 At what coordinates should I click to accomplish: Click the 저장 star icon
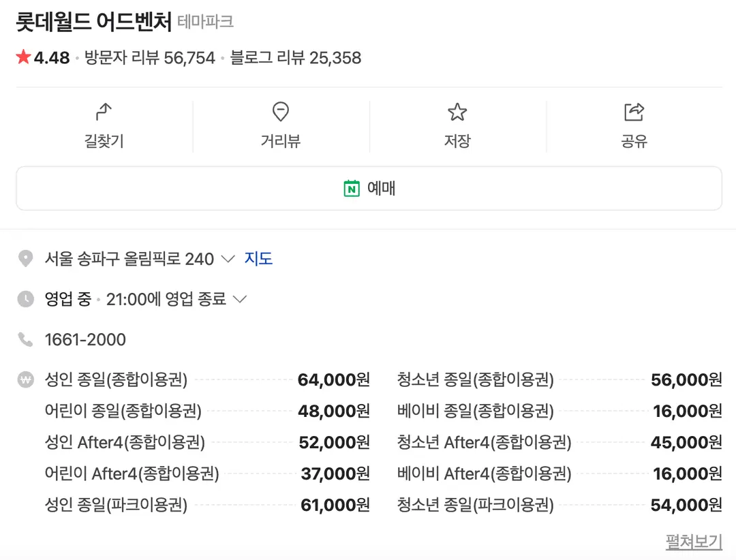[457, 112]
